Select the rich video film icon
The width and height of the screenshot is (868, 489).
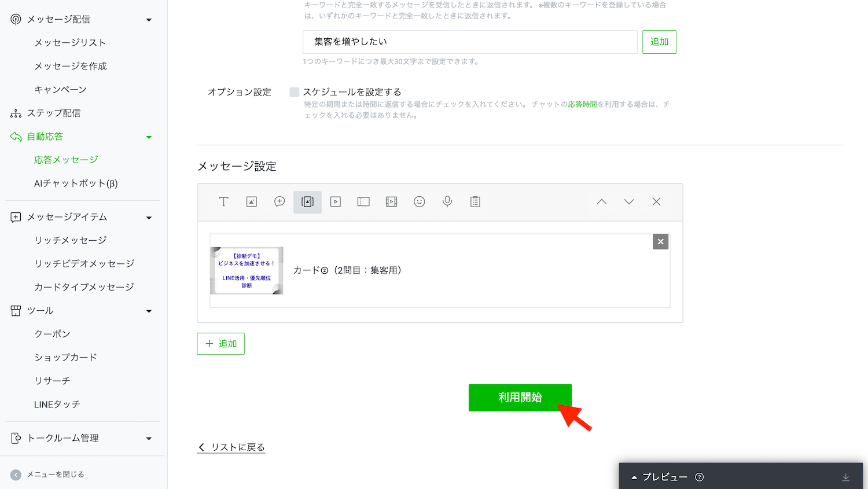(x=391, y=202)
